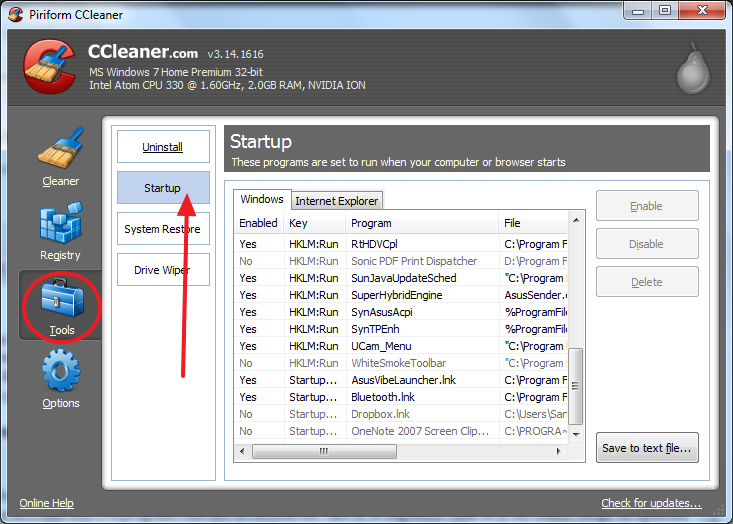
Task: Switch to the Windows tab
Action: (x=262, y=200)
